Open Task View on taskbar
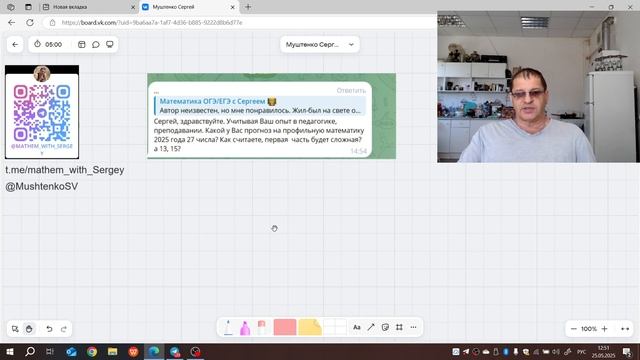 coord(50,351)
